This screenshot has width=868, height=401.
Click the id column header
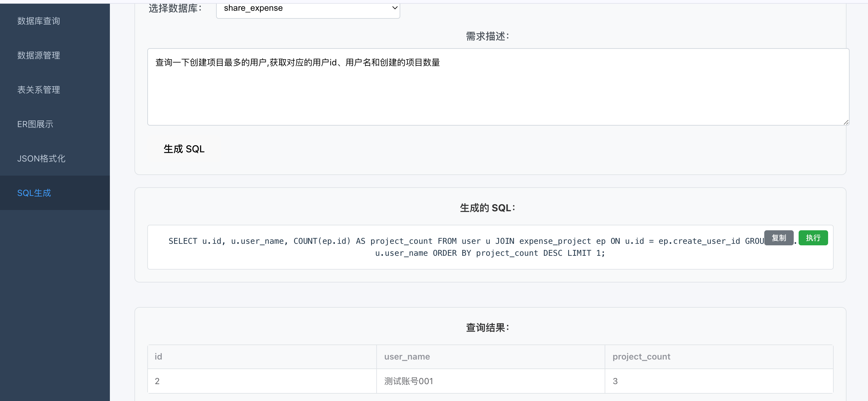coord(158,356)
